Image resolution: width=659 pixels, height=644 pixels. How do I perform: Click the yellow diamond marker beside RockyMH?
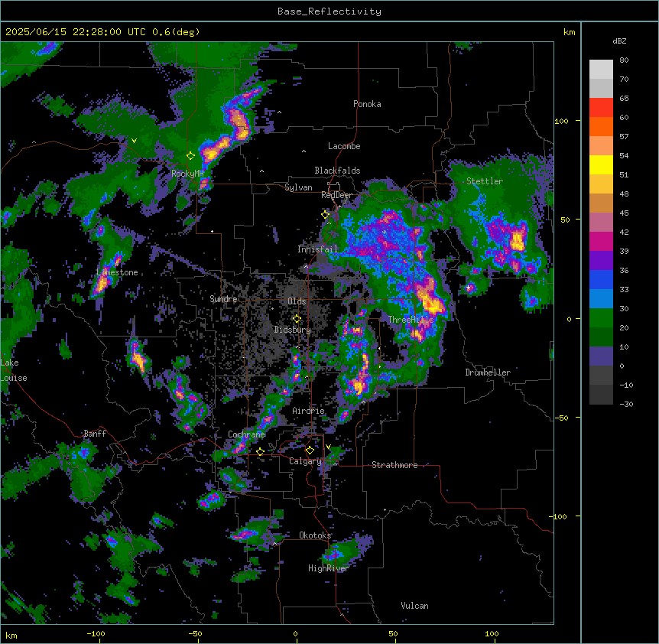pyautogui.click(x=190, y=156)
